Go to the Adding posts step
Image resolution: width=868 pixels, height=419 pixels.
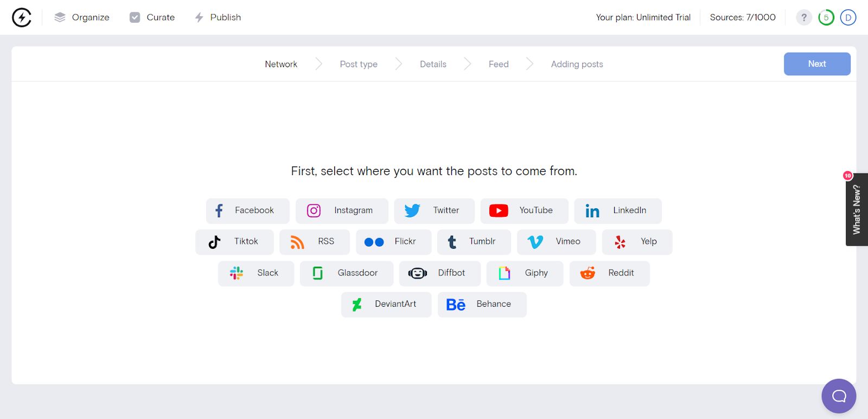click(x=577, y=64)
